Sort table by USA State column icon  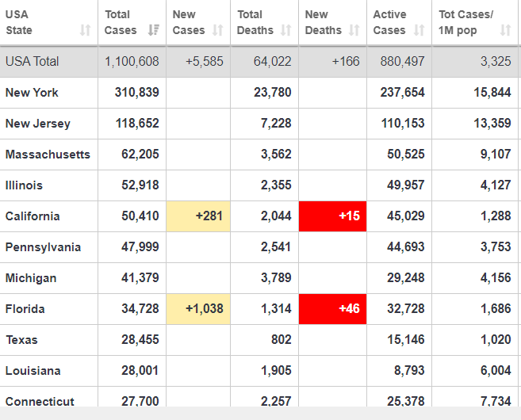(86, 30)
